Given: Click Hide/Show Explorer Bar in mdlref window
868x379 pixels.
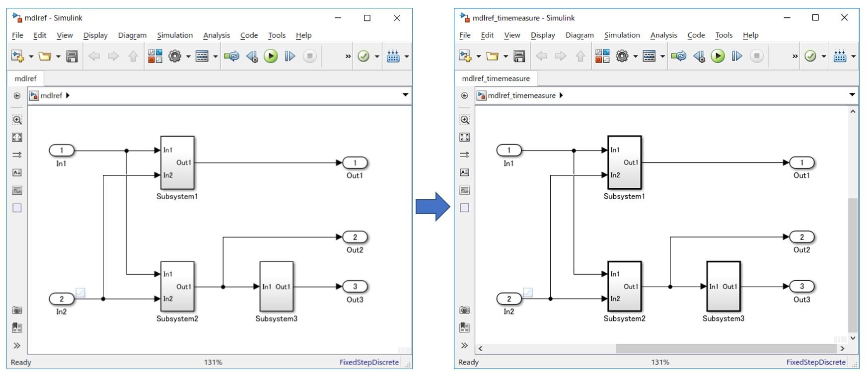Looking at the screenshot, I should pyautogui.click(x=17, y=95).
